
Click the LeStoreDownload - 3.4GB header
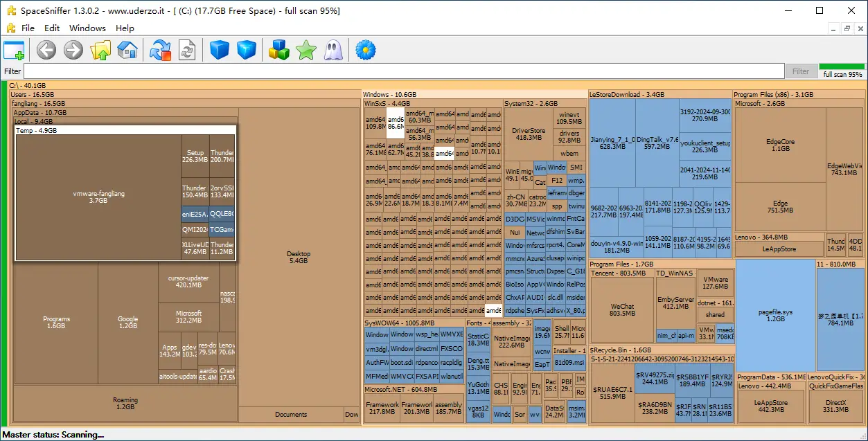(659, 95)
